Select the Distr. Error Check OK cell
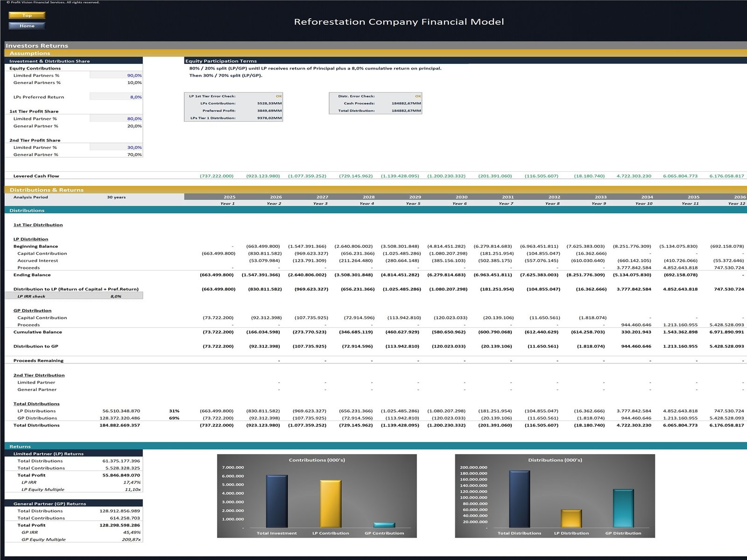This screenshot has height=560, width=747. pos(418,96)
